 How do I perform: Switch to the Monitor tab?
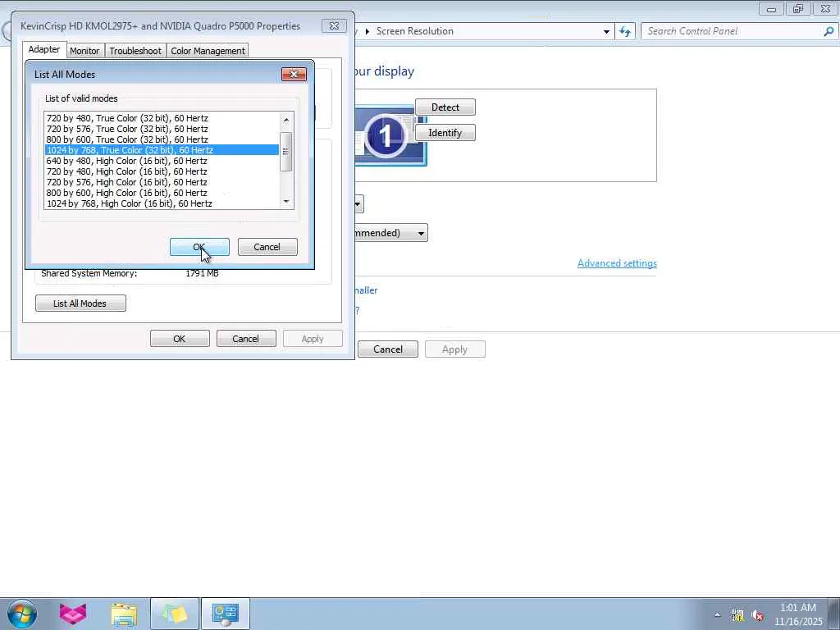(x=84, y=51)
